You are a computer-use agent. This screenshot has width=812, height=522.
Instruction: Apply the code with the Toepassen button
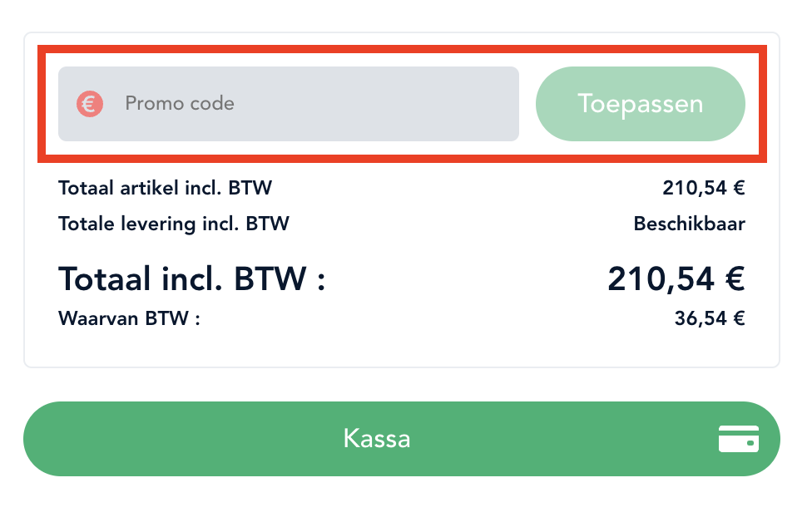[x=640, y=103]
